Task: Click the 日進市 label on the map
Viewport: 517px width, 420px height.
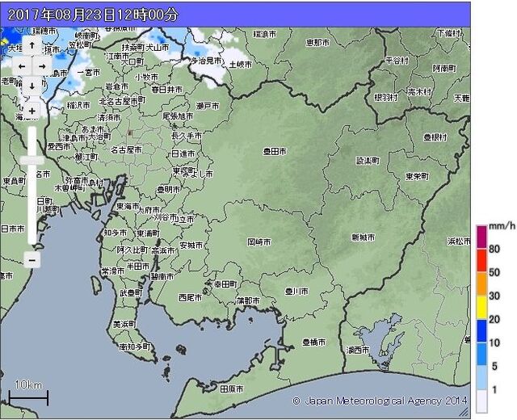Action: click(183, 153)
